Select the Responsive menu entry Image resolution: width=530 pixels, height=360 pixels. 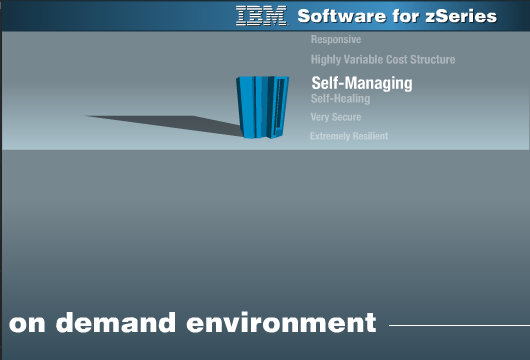pos(336,40)
